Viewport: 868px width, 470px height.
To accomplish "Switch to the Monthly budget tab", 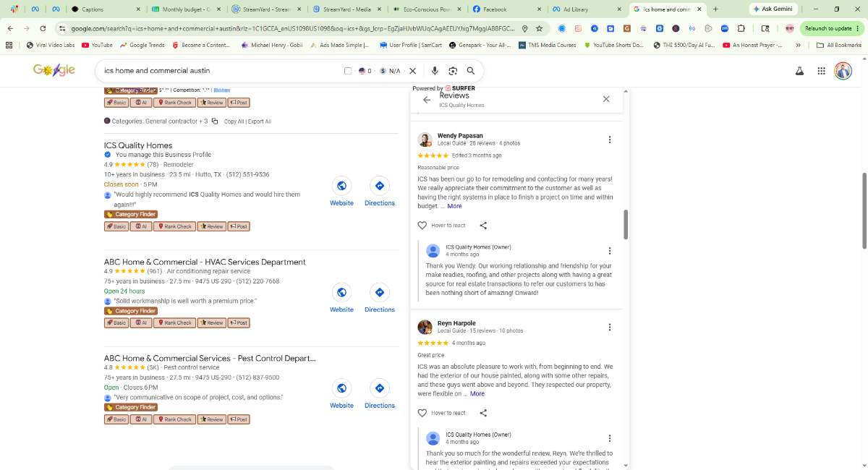I will click(x=186, y=9).
